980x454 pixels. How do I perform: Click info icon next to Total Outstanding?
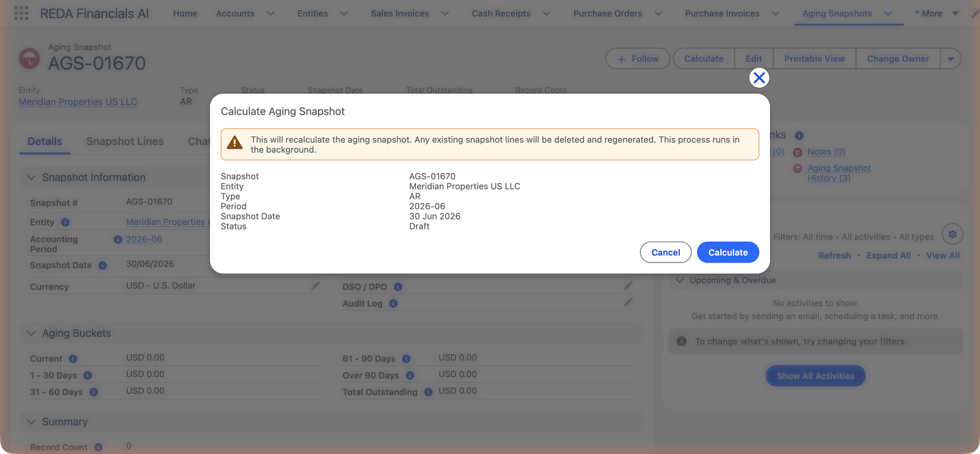[x=428, y=392]
